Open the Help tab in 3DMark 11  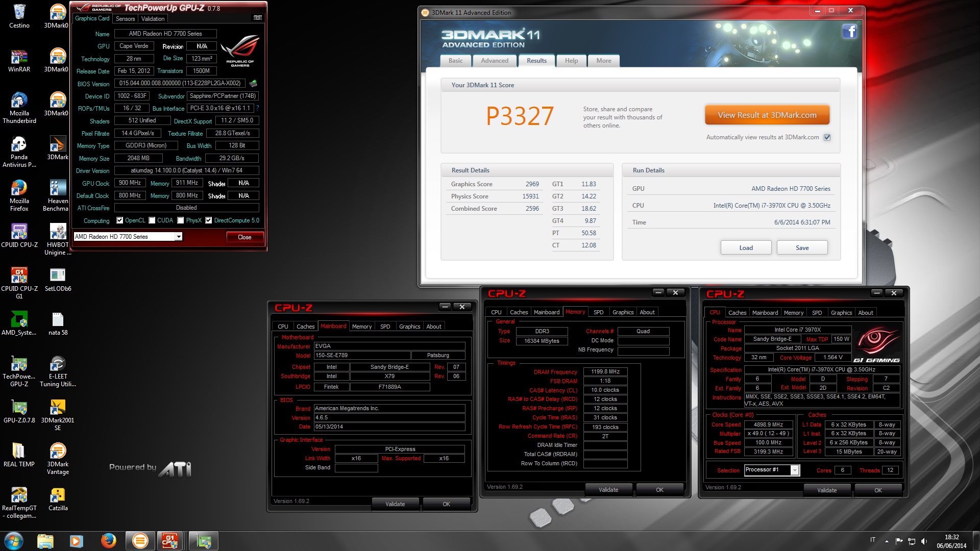point(571,61)
